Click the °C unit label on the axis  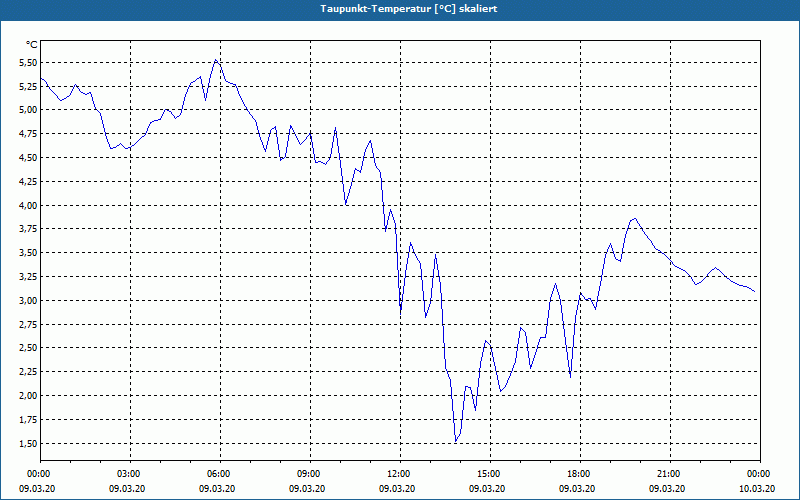click(32, 45)
